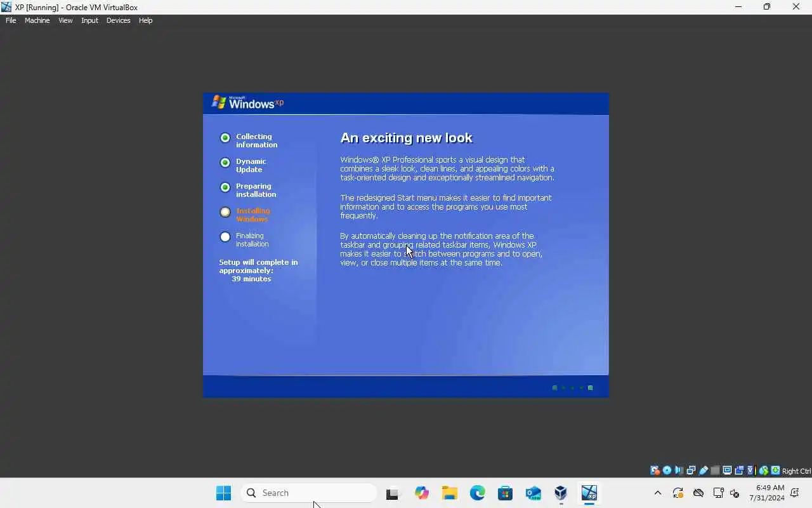Open network settings tray icon
The height and width of the screenshot is (508, 812).
click(x=719, y=493)
